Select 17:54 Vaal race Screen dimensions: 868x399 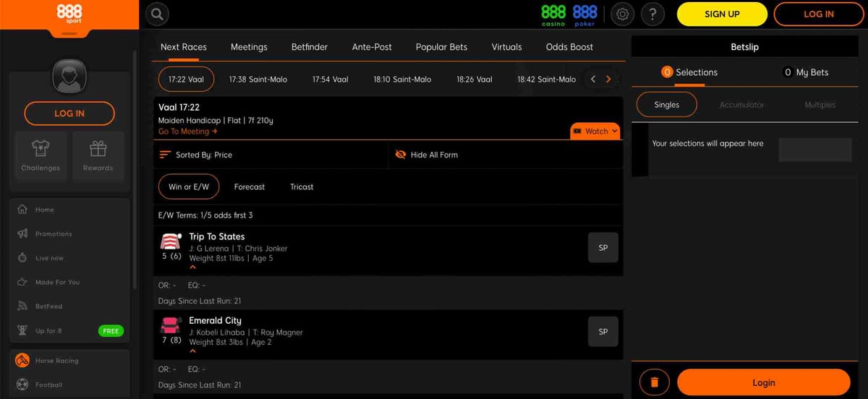point(331,80)
